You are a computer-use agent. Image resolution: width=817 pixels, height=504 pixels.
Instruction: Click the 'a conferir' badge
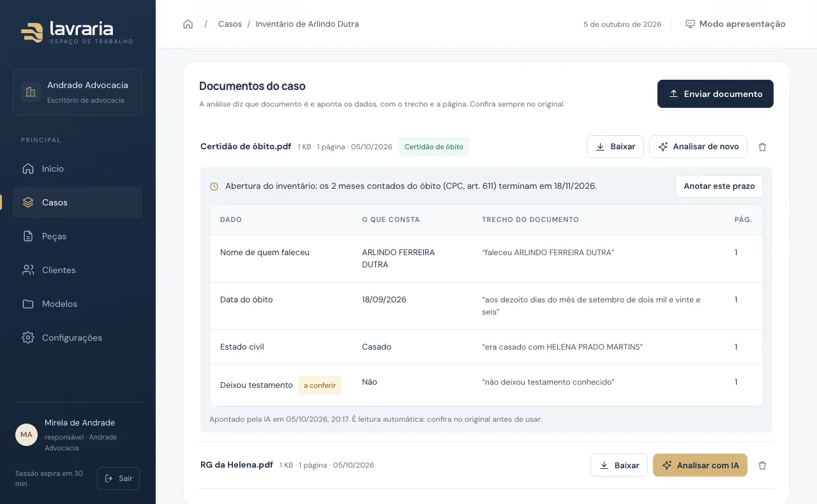[x=320, y=385]
